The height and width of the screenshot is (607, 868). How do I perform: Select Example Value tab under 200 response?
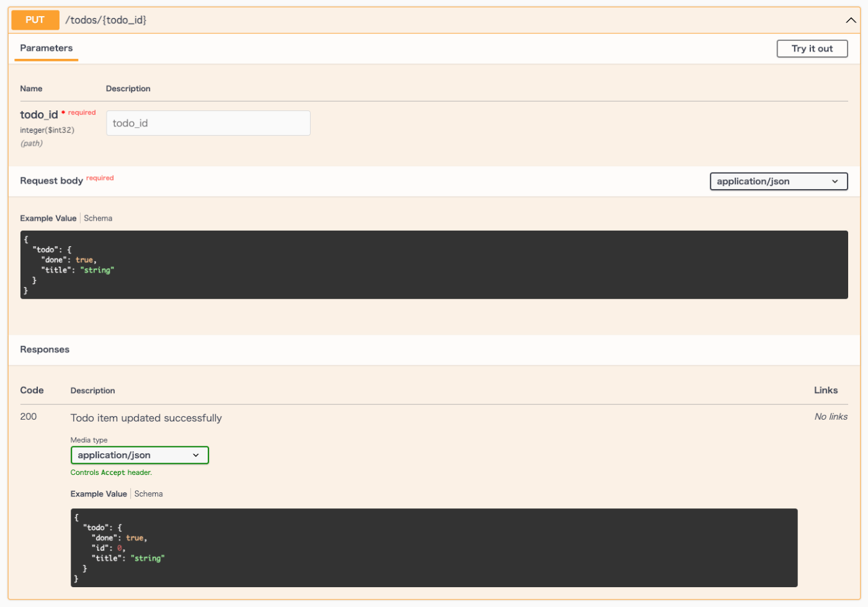tap(99, 494)
